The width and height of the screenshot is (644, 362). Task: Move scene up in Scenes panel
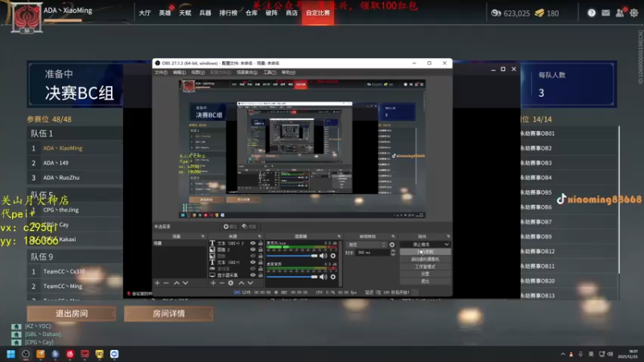(x=176, y=283)
